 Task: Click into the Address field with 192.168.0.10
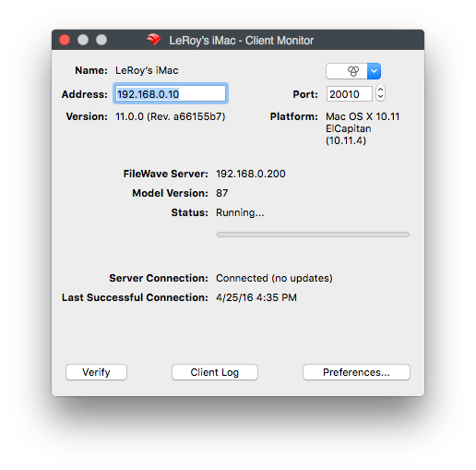click(x=171, y=93)
